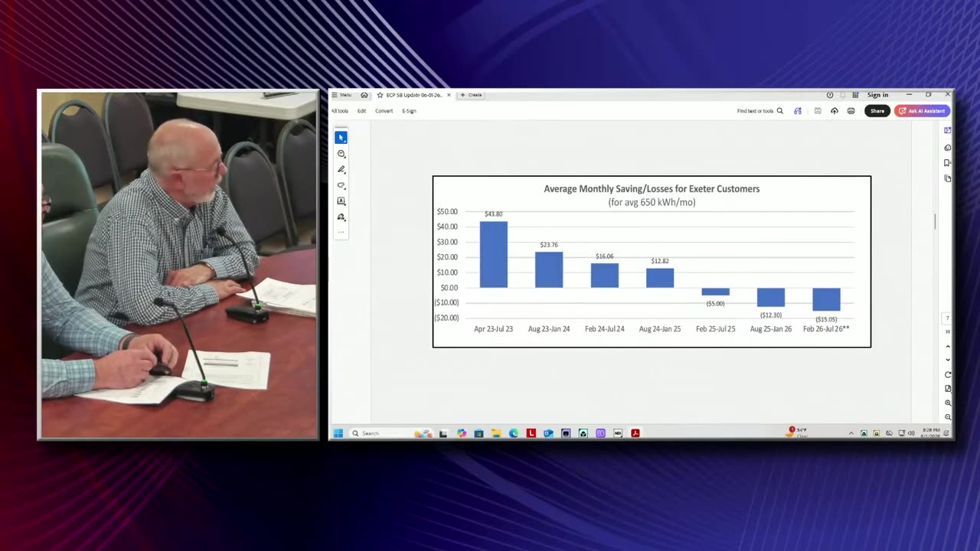Click the $43.80 bar label in chart

494,214
